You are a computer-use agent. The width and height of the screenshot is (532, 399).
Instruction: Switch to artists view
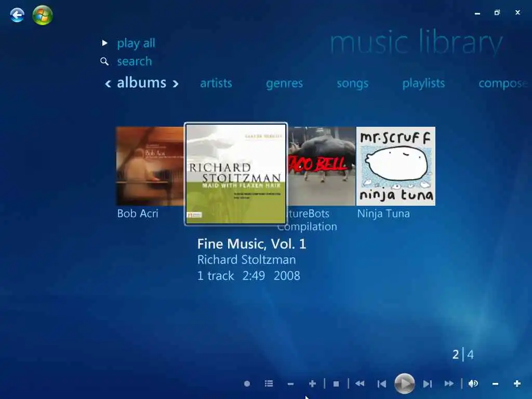tap(216, 83)
